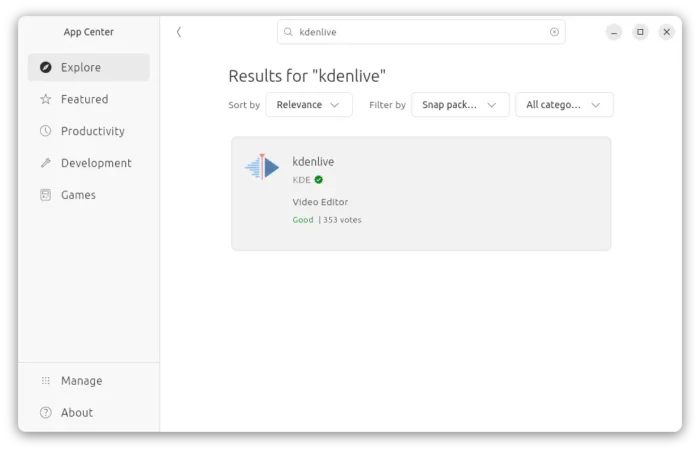Viewport: 700px width, 452px height.
Task: Open the Productivity sidebar section
Action: pos(92,131)
